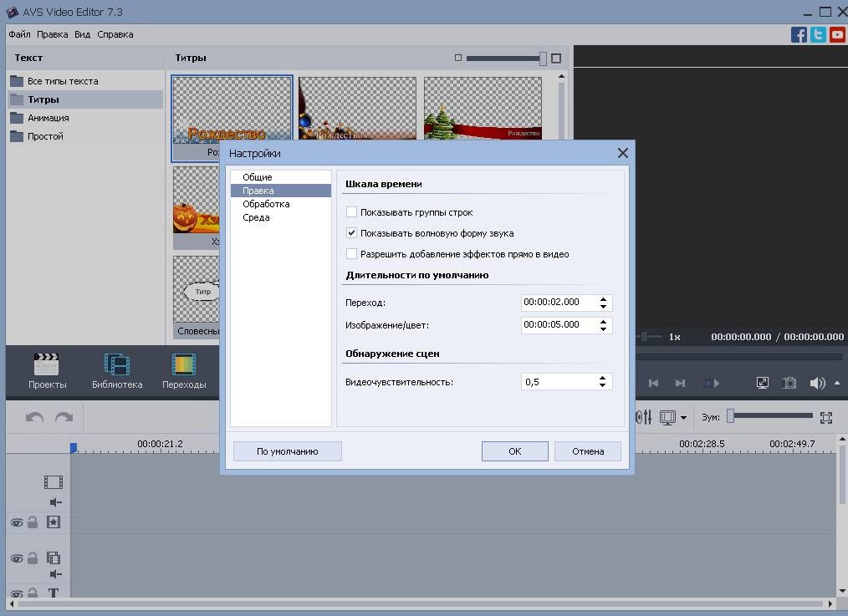The height and width of the screenshot is (616, 848).
Task: Jump to previous frame button
Action: point(653,383)
